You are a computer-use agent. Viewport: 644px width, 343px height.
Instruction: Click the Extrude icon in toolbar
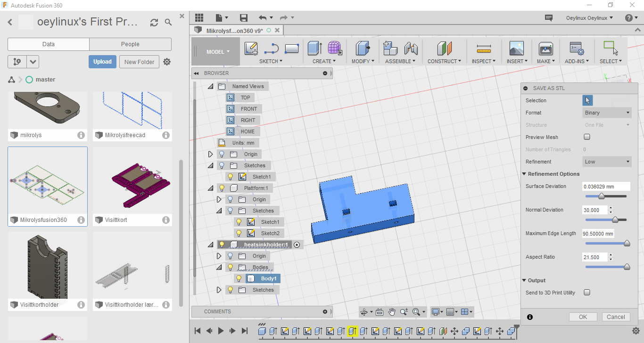(315, 48)
